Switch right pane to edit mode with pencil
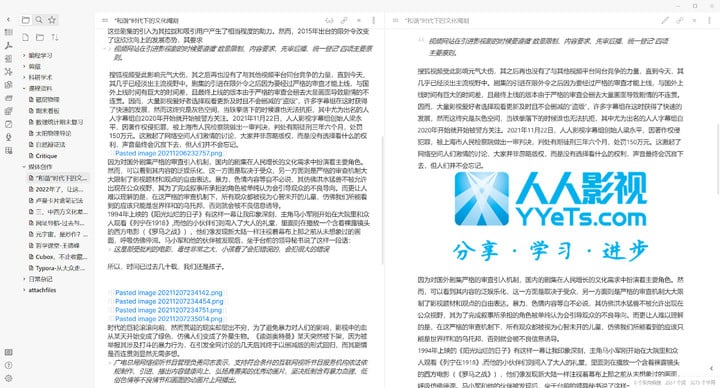 coord(665,21)
